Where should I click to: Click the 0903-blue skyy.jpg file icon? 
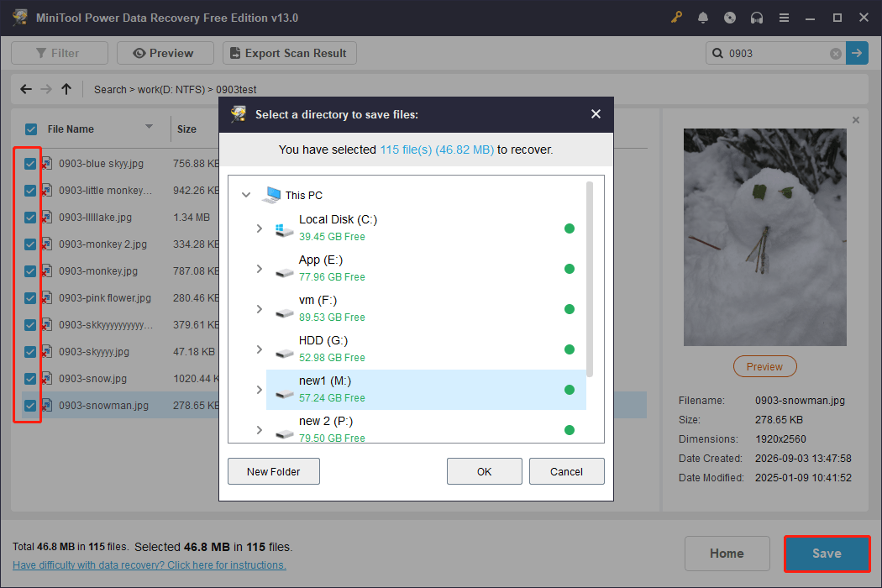click(47, 163)
